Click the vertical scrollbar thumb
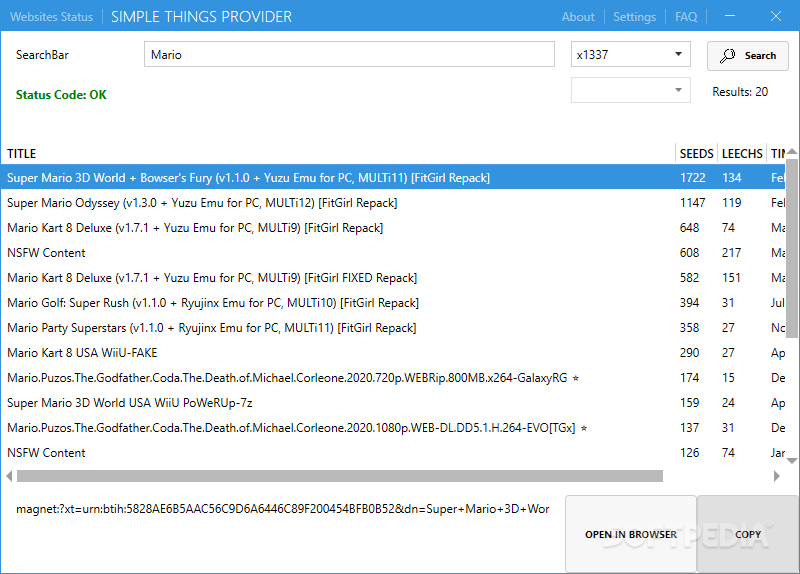 coord(792,248)
